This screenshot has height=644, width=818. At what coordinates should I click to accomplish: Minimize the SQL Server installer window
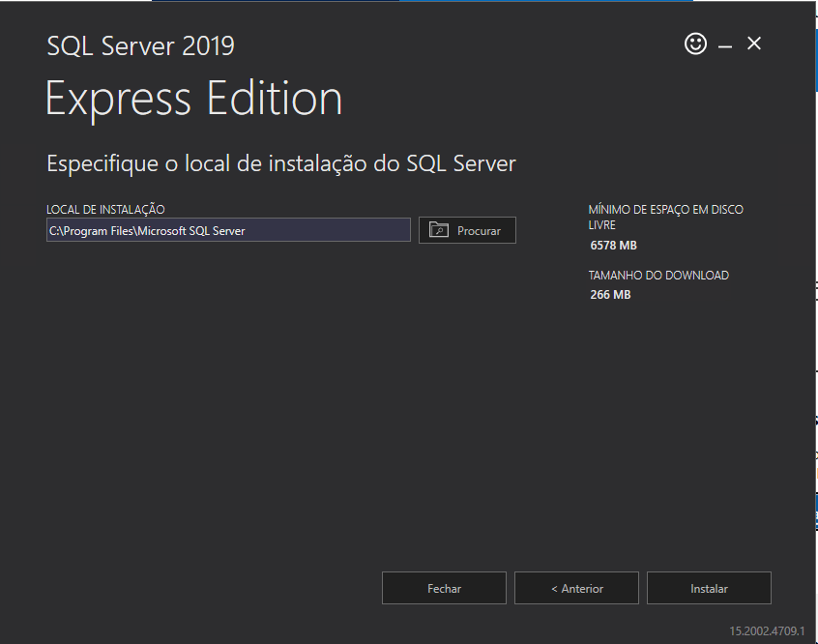click(724, 45)
